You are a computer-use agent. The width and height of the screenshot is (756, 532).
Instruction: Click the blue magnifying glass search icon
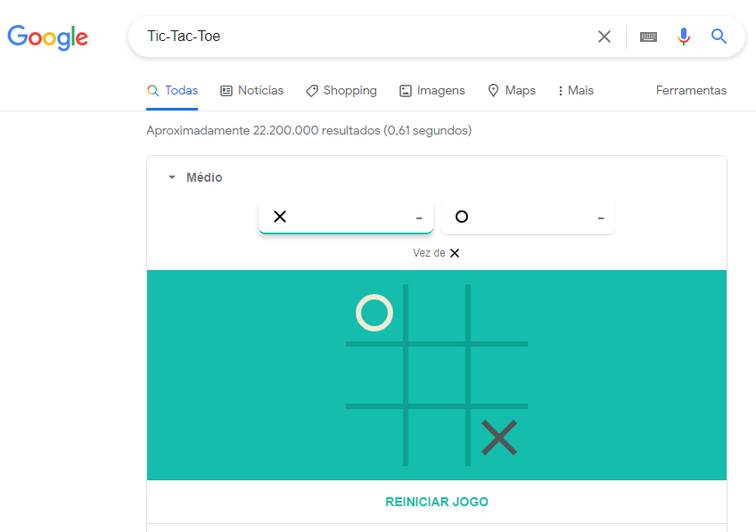tap(719, 37)
